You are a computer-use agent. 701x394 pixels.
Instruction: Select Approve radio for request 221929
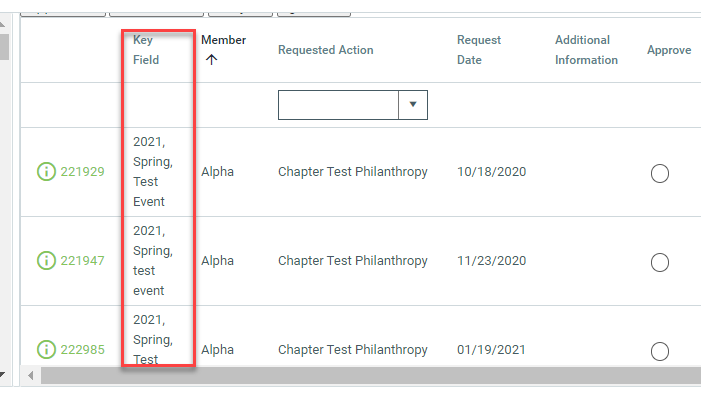660,173
